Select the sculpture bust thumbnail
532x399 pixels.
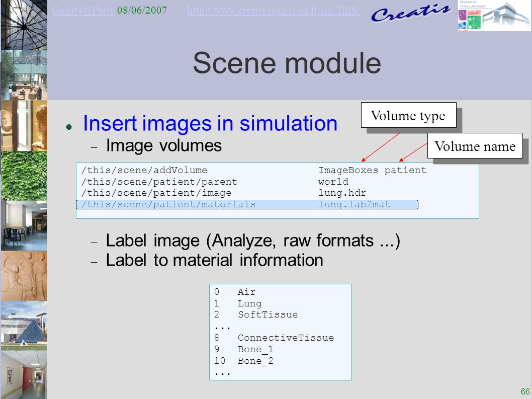pyautogui.click(x=24, y=125)
